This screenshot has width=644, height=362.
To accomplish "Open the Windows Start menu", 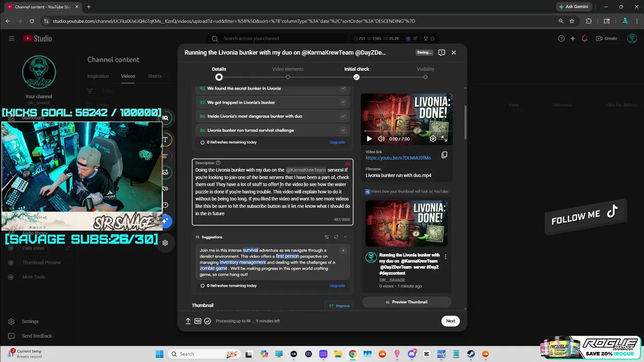I will click(x=159, y=354).
